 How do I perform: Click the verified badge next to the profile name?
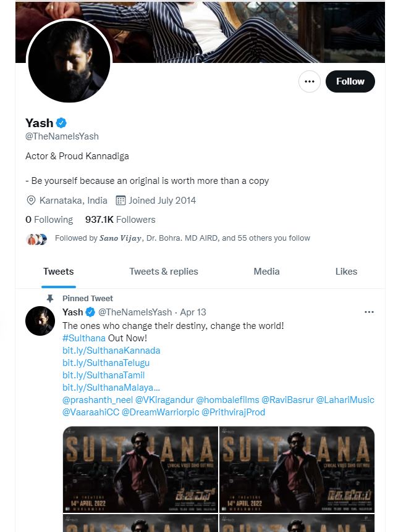62,122
